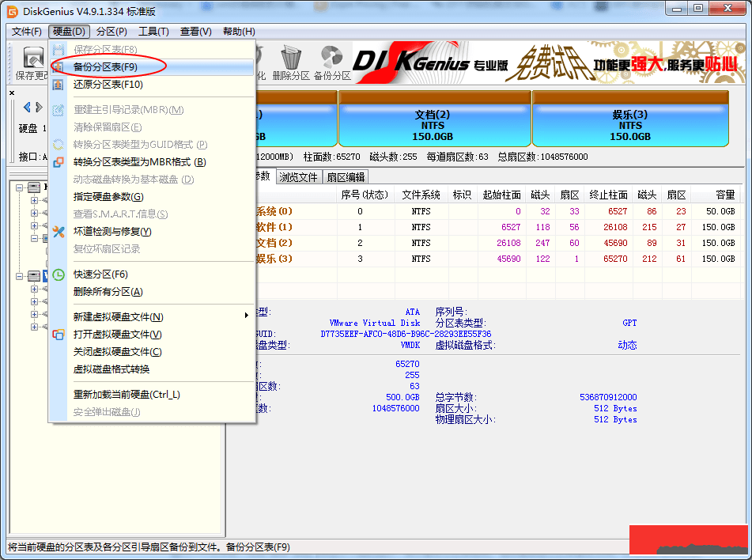Click the 标识 column header
The image size is (752, 560).
point(462,195)
